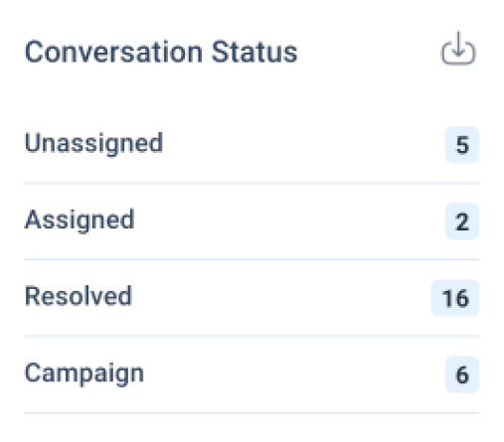Click the divider line below Unassigned
Viewport: 504px width, 442px height.
[x=252, y=183]
